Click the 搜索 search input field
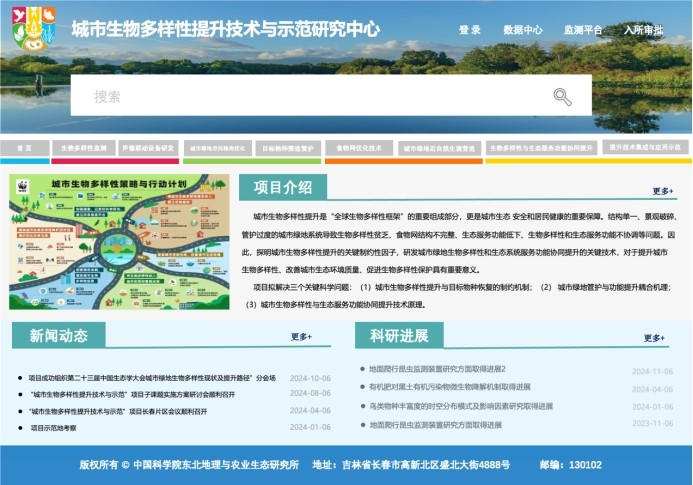This screenshot has height=485, width=693. click(x=310, y=96)
